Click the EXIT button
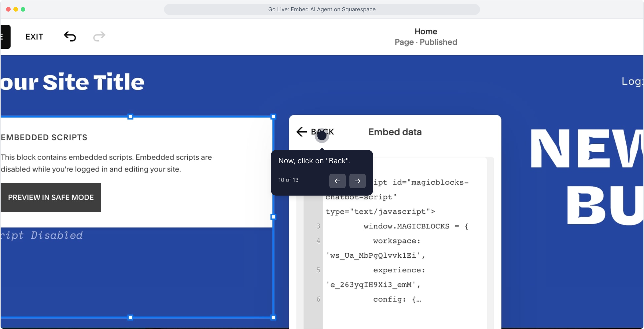Screen dimensions: 644x329 coord(34,37)
